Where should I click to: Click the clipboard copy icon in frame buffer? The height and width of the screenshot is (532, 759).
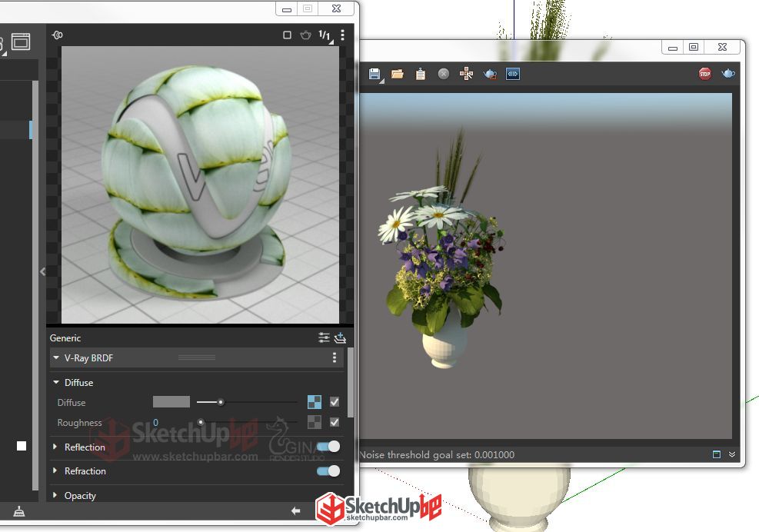click(421, 74)
